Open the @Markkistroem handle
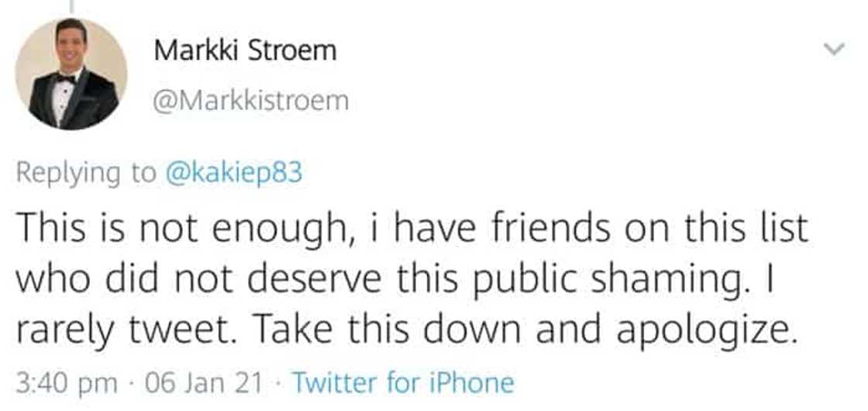 click(251, 101)
